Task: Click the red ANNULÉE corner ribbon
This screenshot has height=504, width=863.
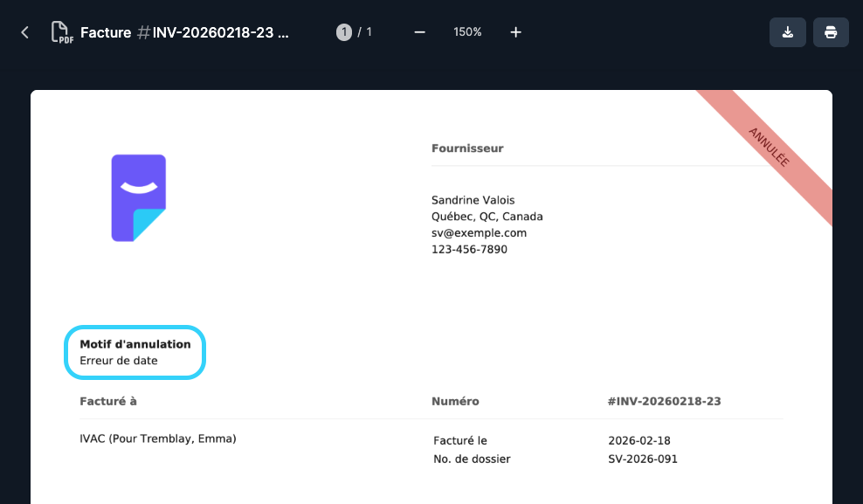Action: (x=770, y=147)
